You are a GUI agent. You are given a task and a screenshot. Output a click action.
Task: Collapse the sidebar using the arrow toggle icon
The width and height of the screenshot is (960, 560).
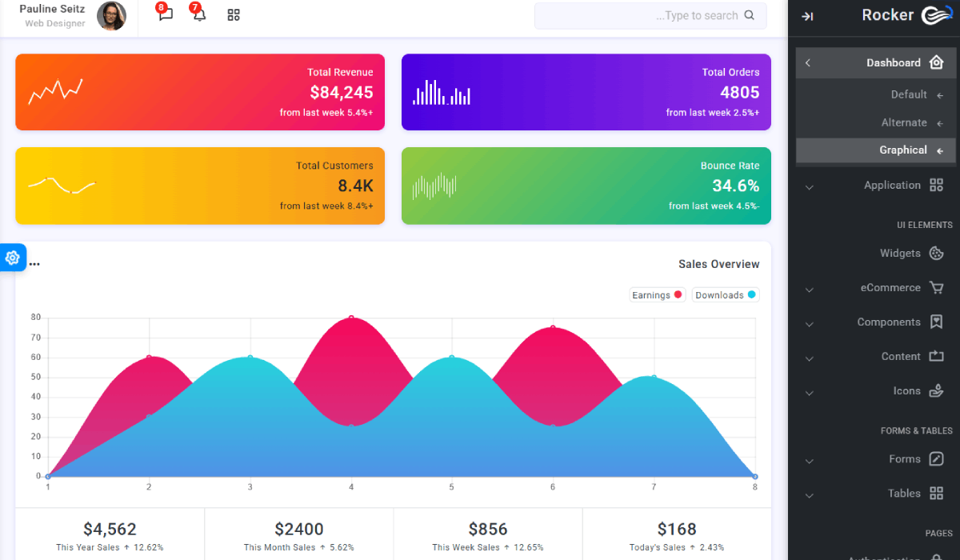[x=807, y=16]
